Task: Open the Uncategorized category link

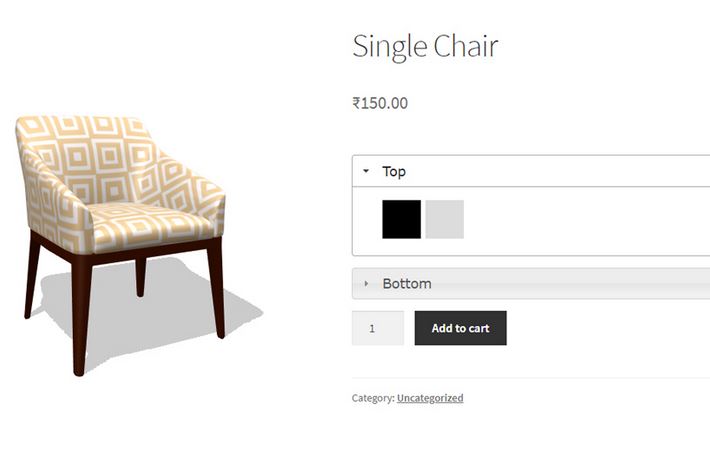Action: [430, 398]
